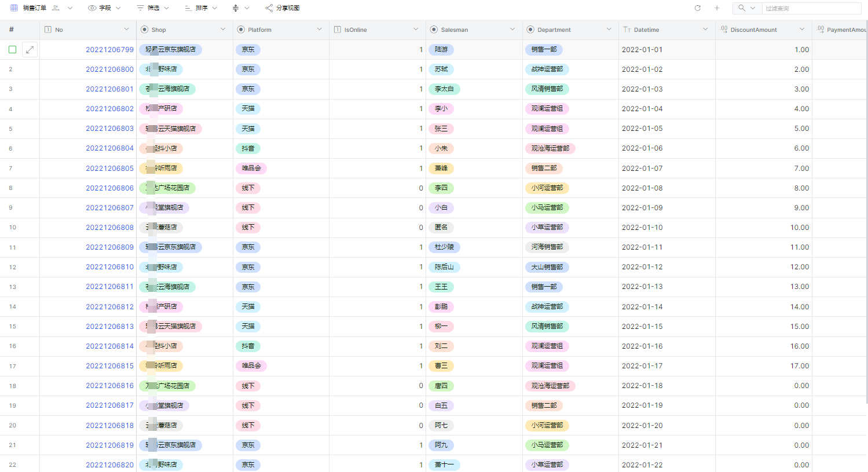Click the # row number header

pos(11,30)
